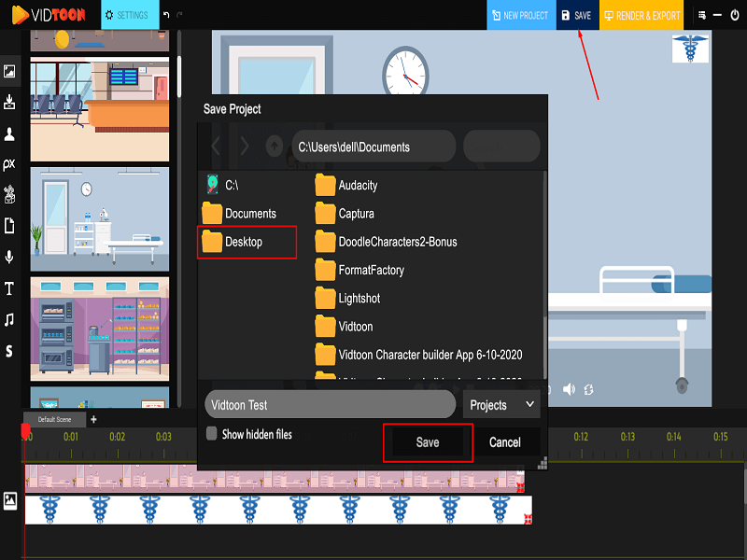Click the 0:02 mark on timeline ruler
The width and height of the screenshot is (747, 560).
click(118, 436)
